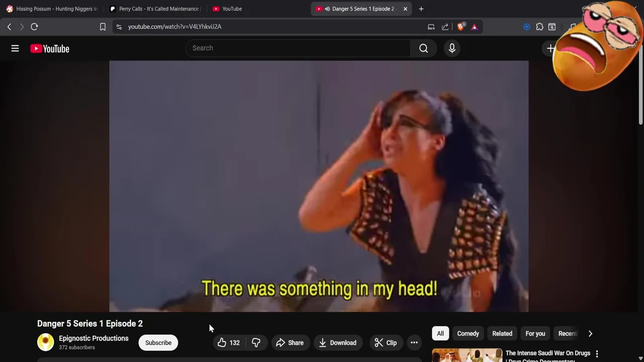Click the magnifier search button
This screenshot has width=644, height=362.
(x=424, y=48)
